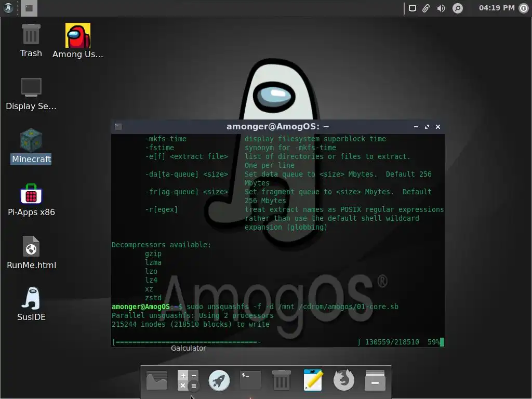Close the amonger@AmogOS terminal window

point(438,127)
